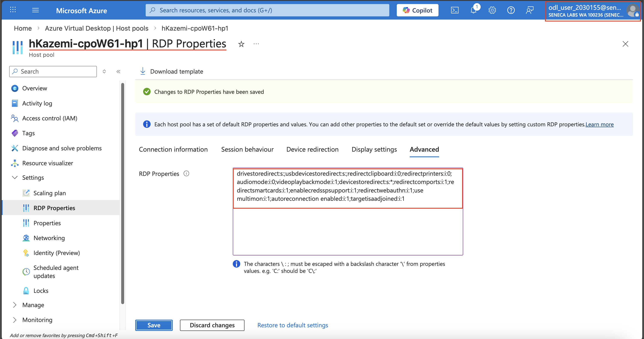Image resolution: width=644 pixels, height=339 pixels.
Task: Click the host pool resource icon beside title
Action: point(17,47)
